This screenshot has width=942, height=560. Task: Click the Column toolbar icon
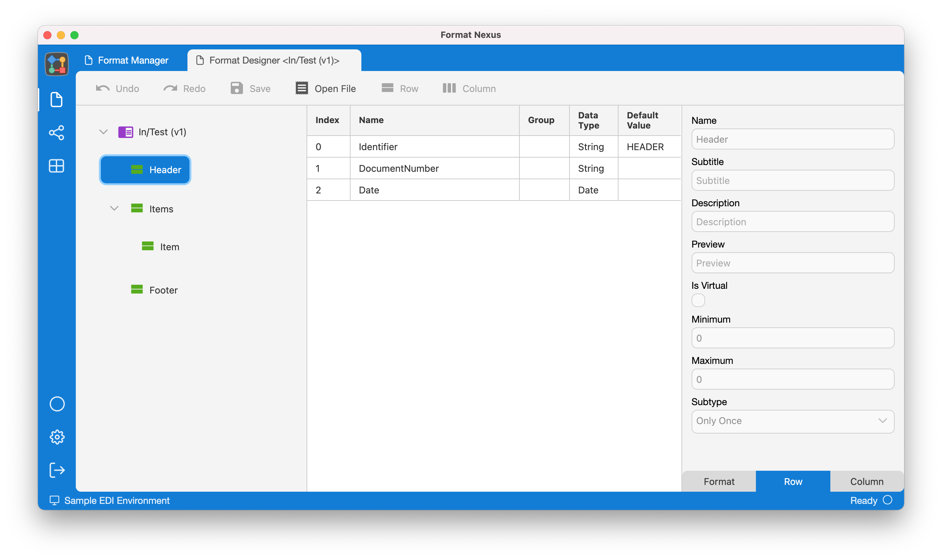[449, 88]
